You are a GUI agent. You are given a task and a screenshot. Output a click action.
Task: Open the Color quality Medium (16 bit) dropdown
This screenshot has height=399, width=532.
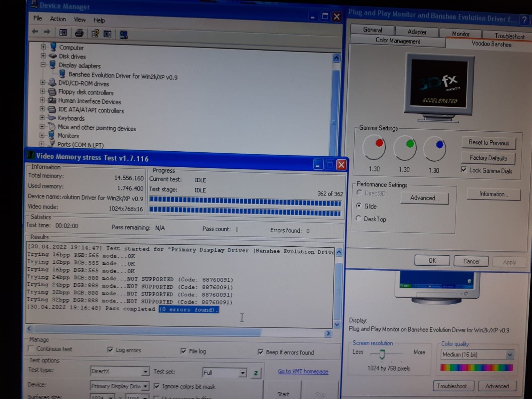point(509,355)
